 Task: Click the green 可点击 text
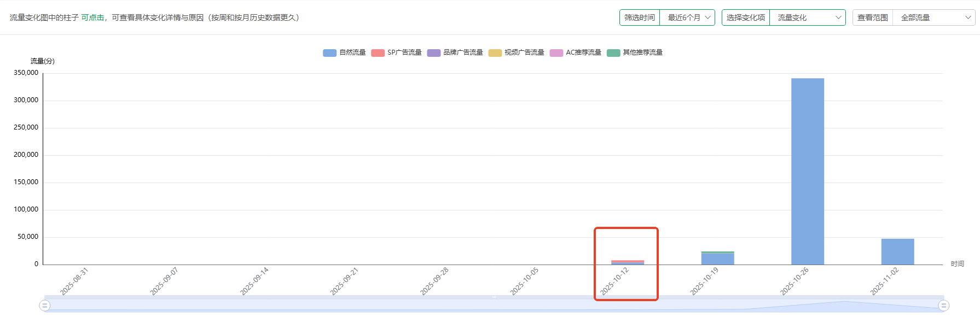tap(92, 17)
